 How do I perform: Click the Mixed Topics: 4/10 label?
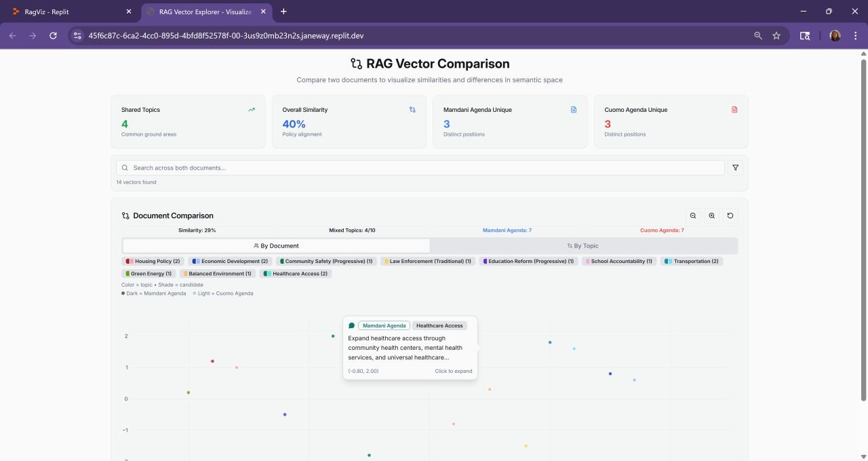click(x=352, y=230)
